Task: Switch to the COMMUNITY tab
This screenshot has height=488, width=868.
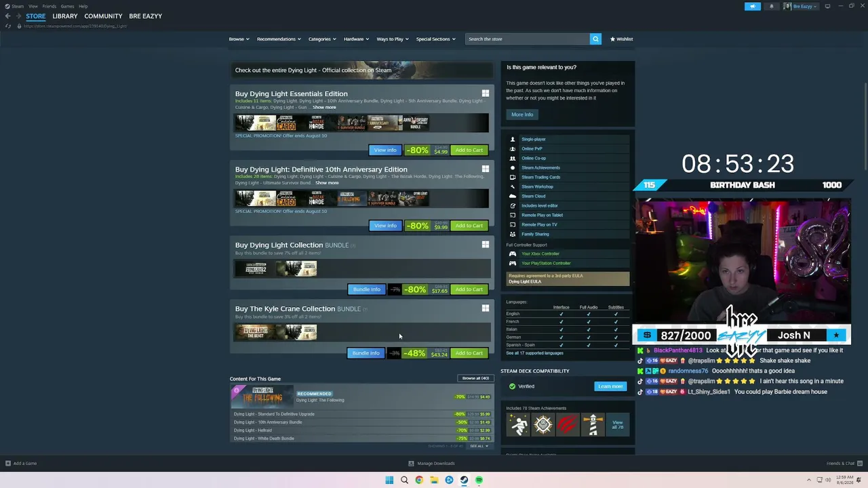Action: (x=103, y=16)
